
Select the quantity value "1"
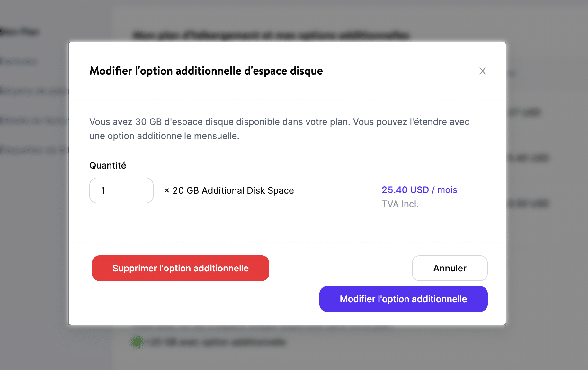(103, 190)
